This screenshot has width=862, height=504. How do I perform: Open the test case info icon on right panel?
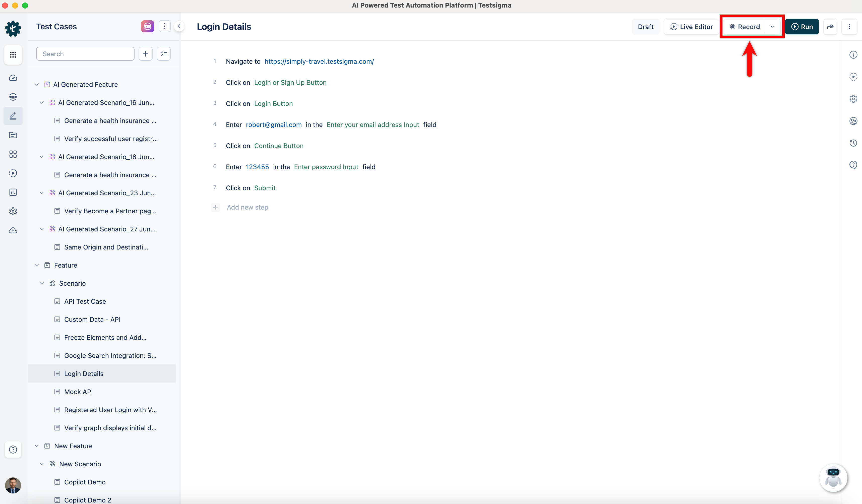tap(853, 55)
